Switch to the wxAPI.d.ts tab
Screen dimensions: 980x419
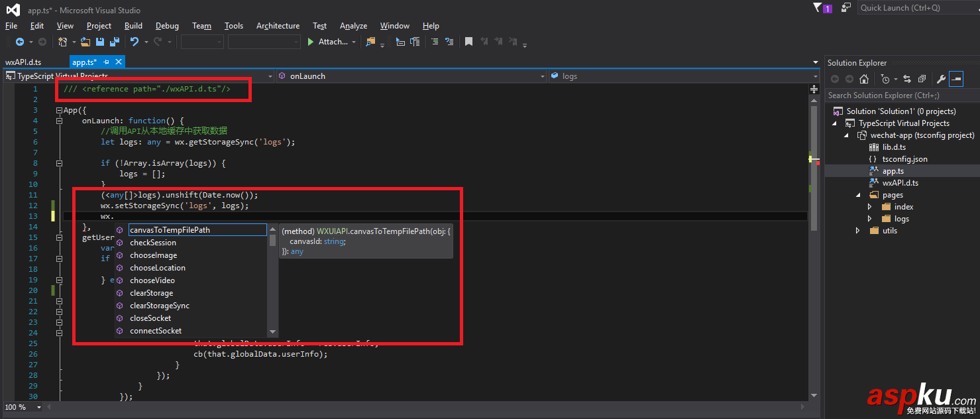(27, 61)
